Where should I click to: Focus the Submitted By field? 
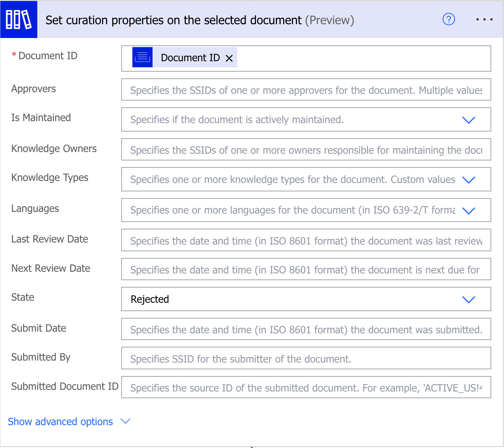pos(306,359)
